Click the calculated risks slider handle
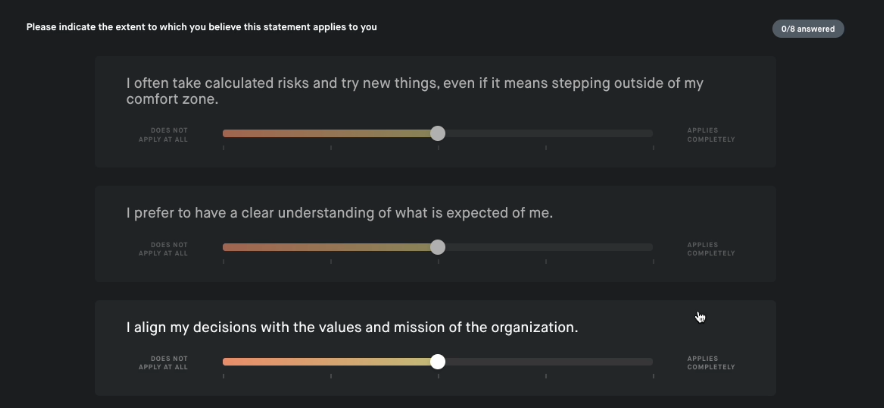This screenshot has height=408, width=884. click(437, 134)
